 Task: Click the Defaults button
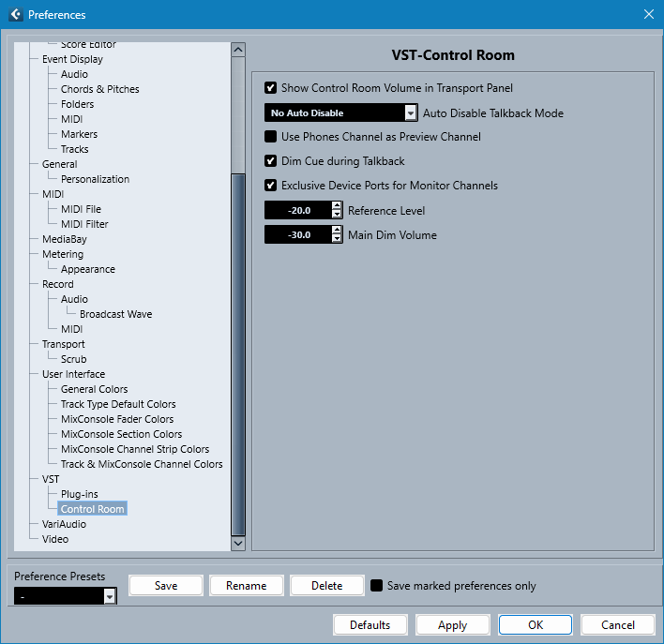(x=370, y=625)
